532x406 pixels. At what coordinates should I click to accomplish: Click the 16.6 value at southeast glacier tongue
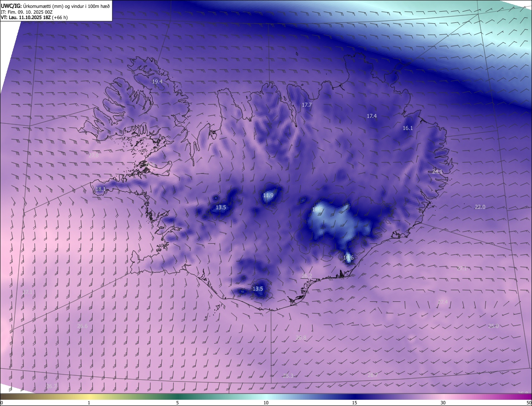(x=348, y=258)
